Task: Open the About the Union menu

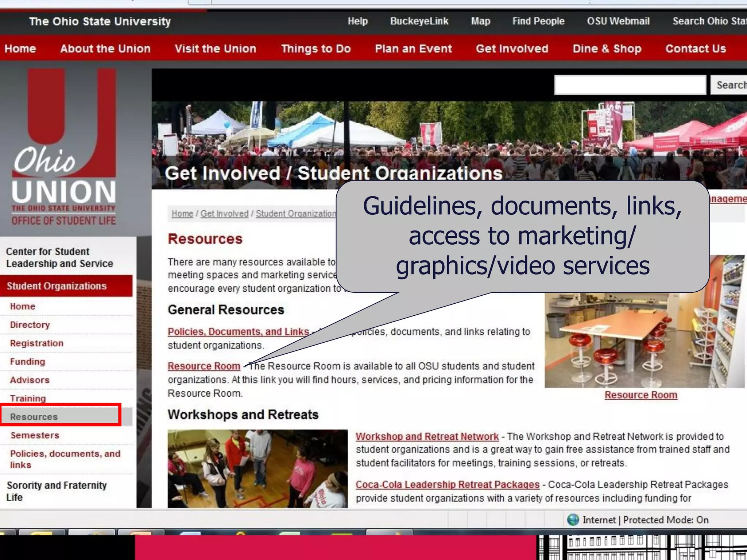Action: coord(105,48)
